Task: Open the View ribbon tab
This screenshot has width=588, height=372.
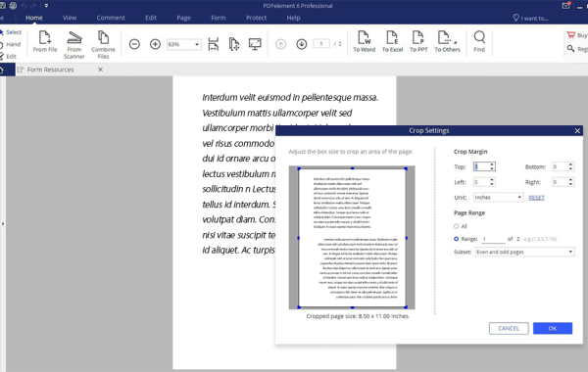Action: [70, 18]
